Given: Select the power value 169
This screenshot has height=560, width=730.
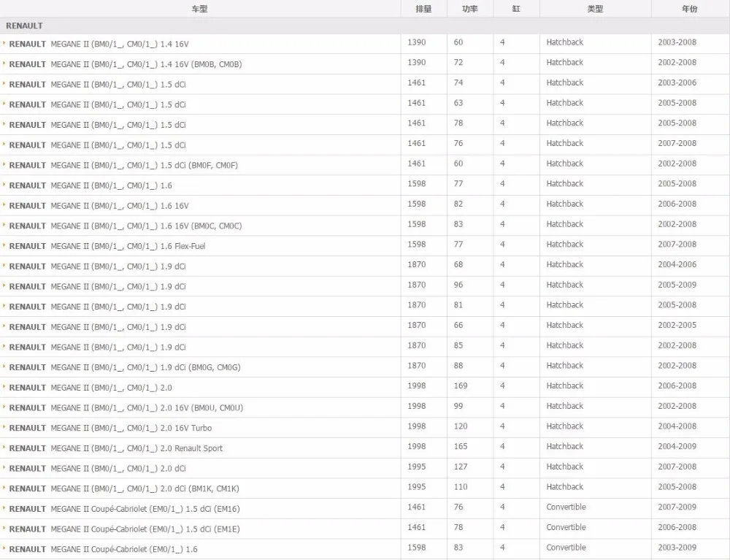Looking at the screenshot, I should (x=461, y=386).
